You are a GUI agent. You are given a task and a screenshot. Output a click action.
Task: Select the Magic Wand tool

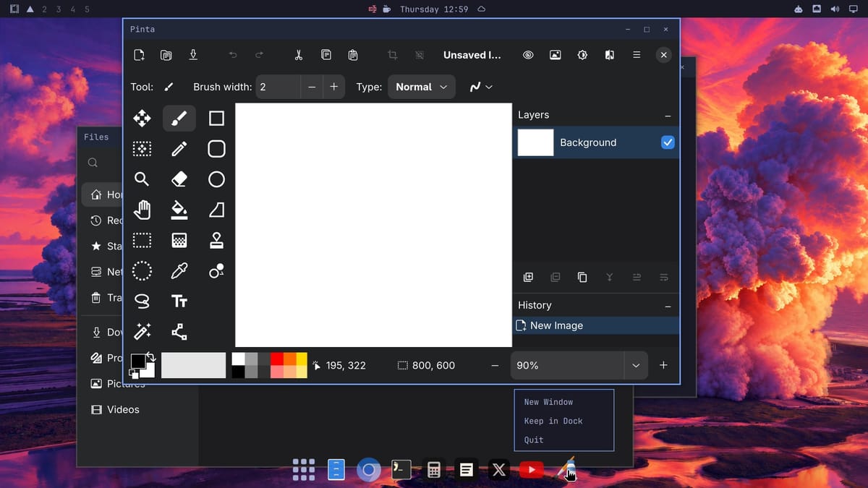pyautogui.click(x=142, y=332)
